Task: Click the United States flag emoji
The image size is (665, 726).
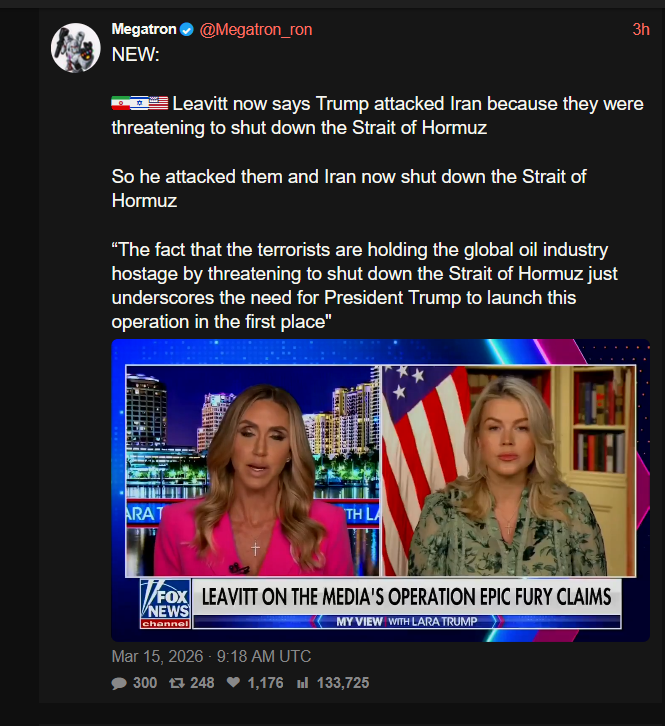Action: [x=158, y=103]
